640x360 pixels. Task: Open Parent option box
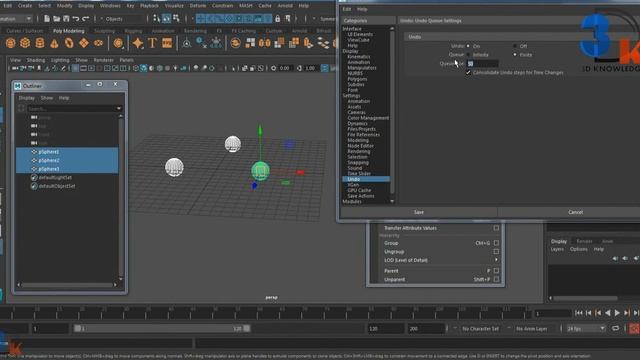pyautogui.click(x=496, y=271)
